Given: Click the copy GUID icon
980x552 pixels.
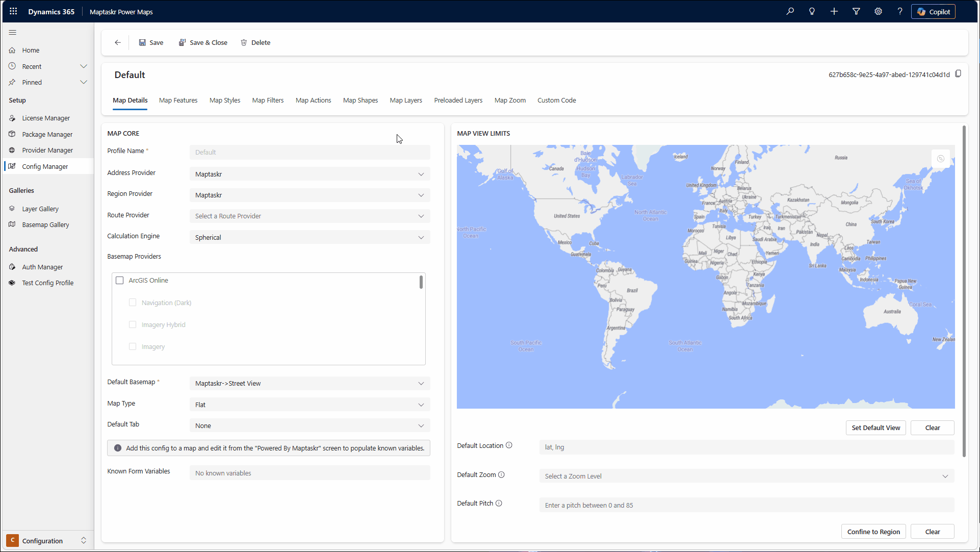Looking at the screenshot, I should (x=958, y=74).
